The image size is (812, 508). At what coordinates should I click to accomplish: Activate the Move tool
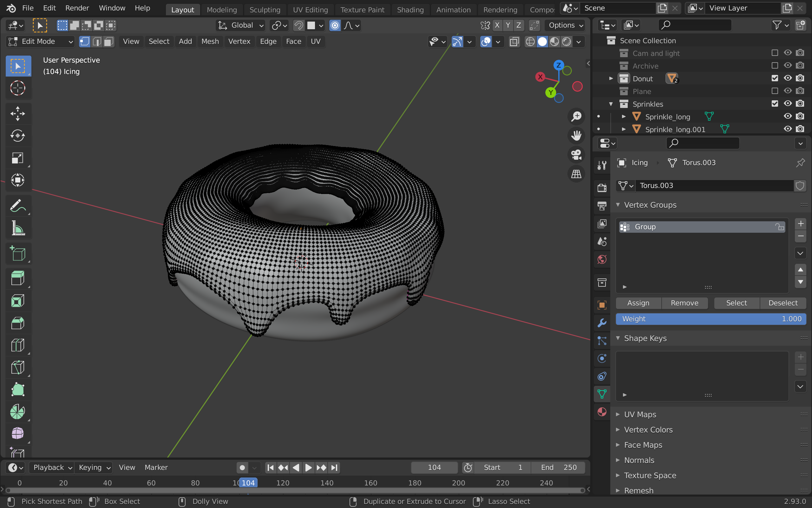[18, 114]
